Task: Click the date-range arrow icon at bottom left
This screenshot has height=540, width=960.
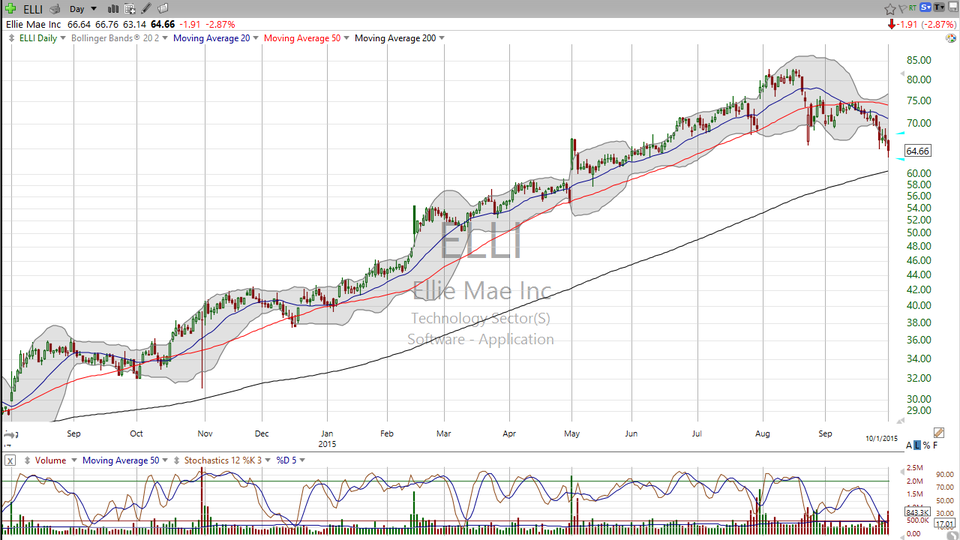Action: click(10, 433)
